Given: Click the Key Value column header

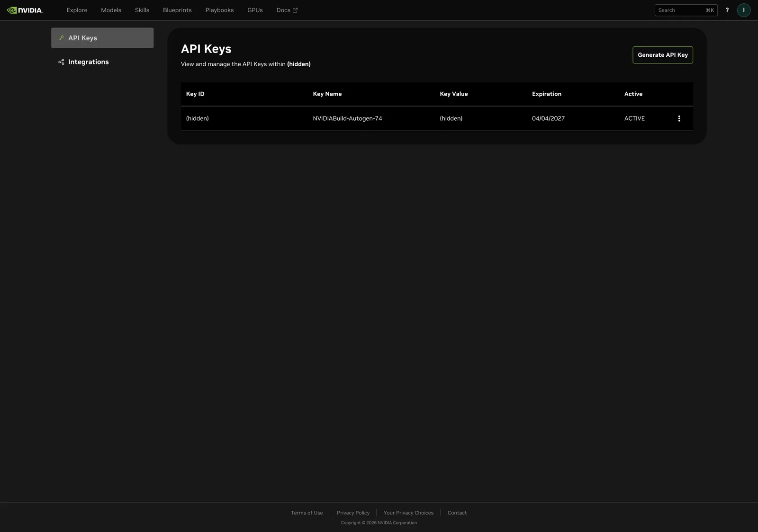Looking at the screenshot, I should (x=453, y=94).
